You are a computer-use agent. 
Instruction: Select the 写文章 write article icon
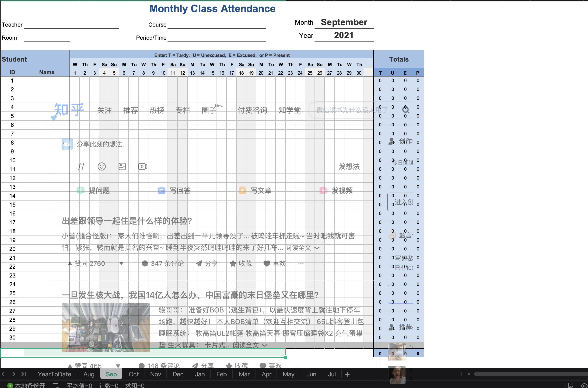click(x=242, y=190)
